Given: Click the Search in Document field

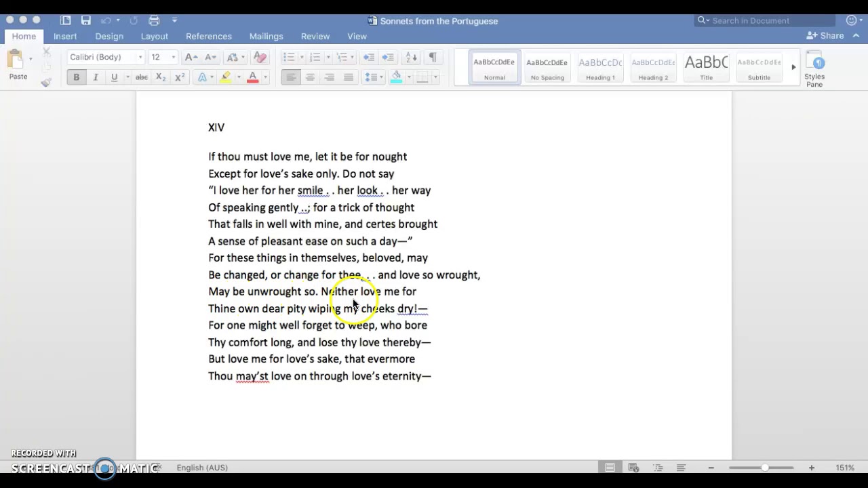Looking at the screenshot, I should point(765,20).
